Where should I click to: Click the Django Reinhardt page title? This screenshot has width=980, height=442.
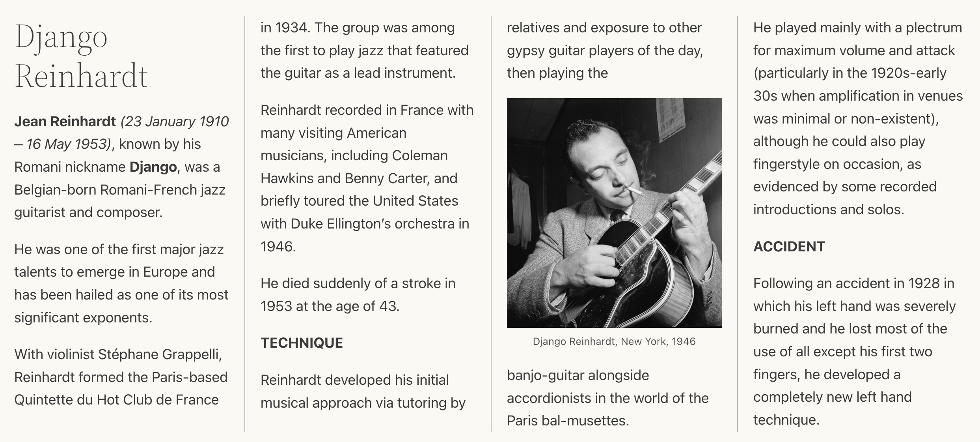click(81, 55)
